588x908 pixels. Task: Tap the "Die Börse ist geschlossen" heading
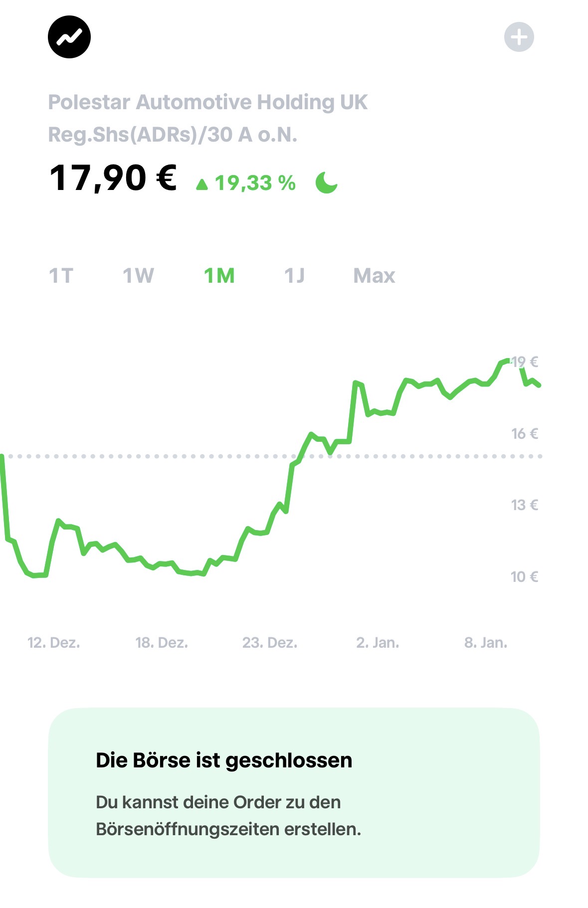224,760
